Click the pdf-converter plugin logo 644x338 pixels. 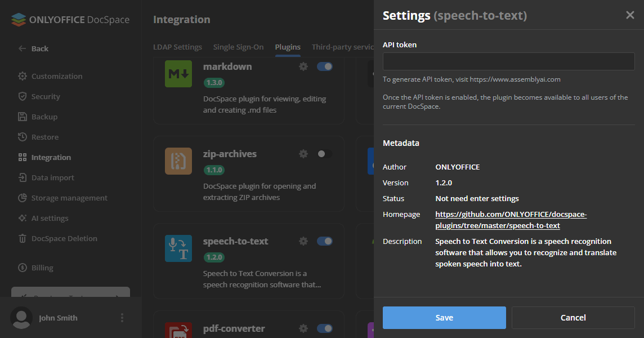click(178, 330)
